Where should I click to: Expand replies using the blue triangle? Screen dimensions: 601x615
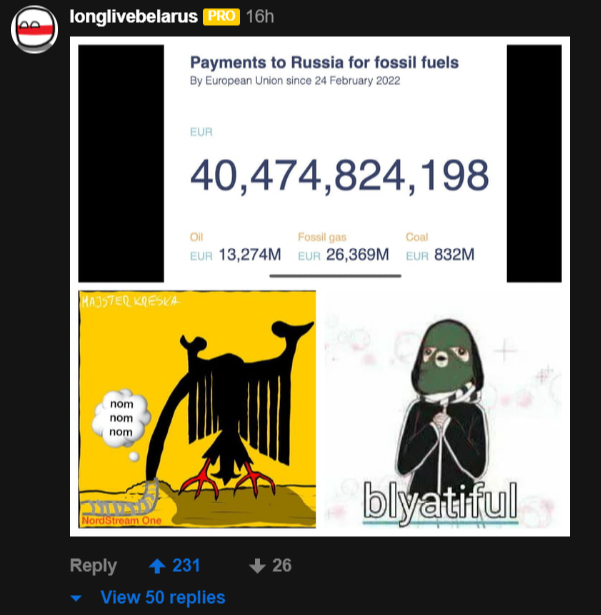click(x=76, y=598)
